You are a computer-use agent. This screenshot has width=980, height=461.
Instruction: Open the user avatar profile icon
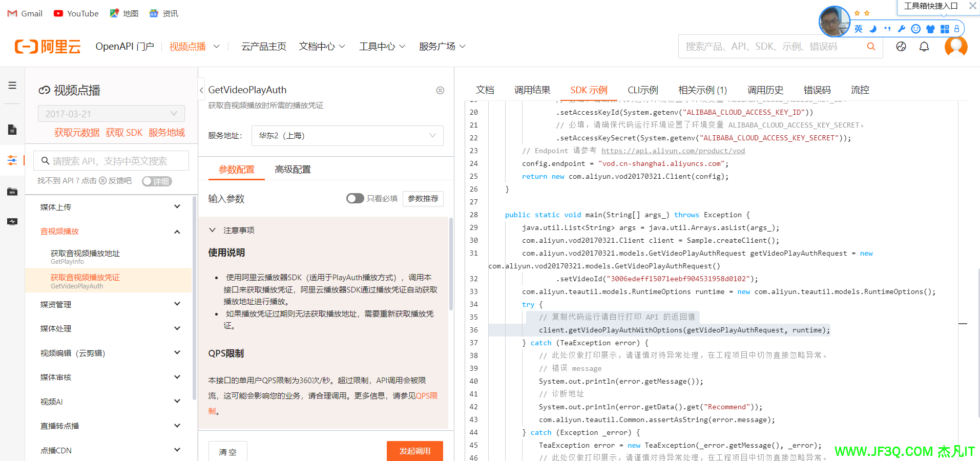click(955, 47)
